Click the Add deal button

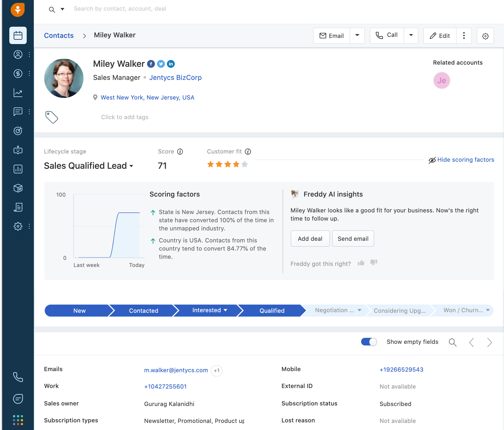[x=310, y=239]
